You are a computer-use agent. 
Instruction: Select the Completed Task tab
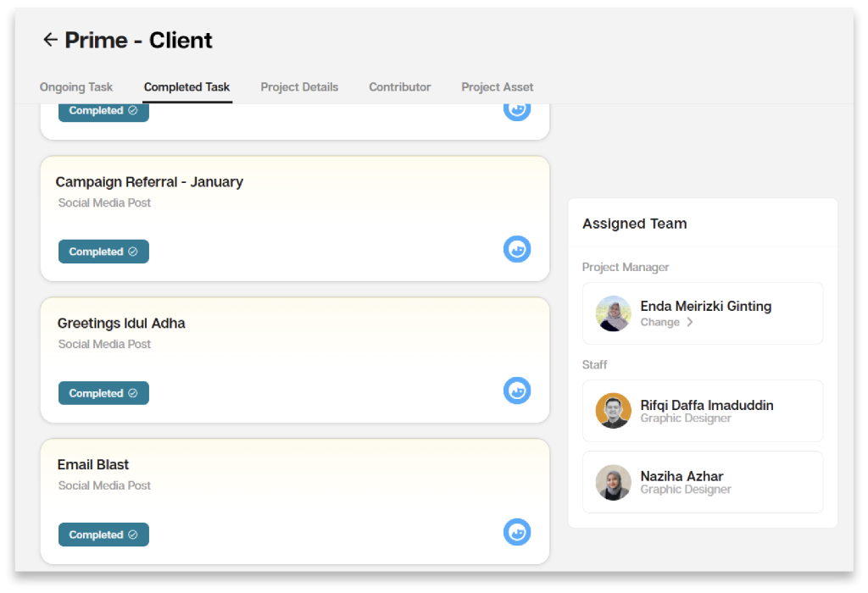186,87
